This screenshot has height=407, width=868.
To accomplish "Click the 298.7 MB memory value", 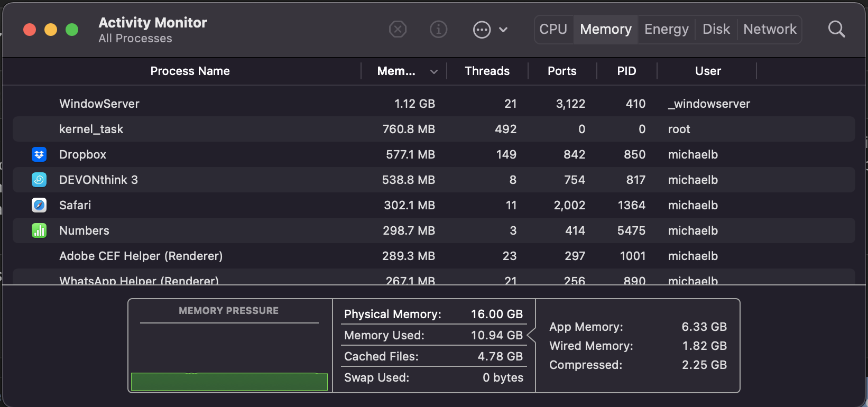I will click(x=409, y=230).
